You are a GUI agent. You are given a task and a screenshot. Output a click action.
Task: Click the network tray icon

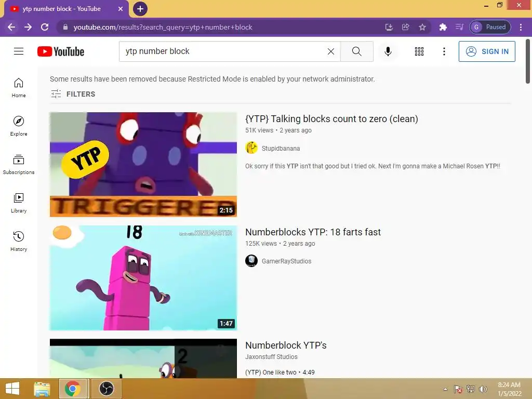coord(470,389)
